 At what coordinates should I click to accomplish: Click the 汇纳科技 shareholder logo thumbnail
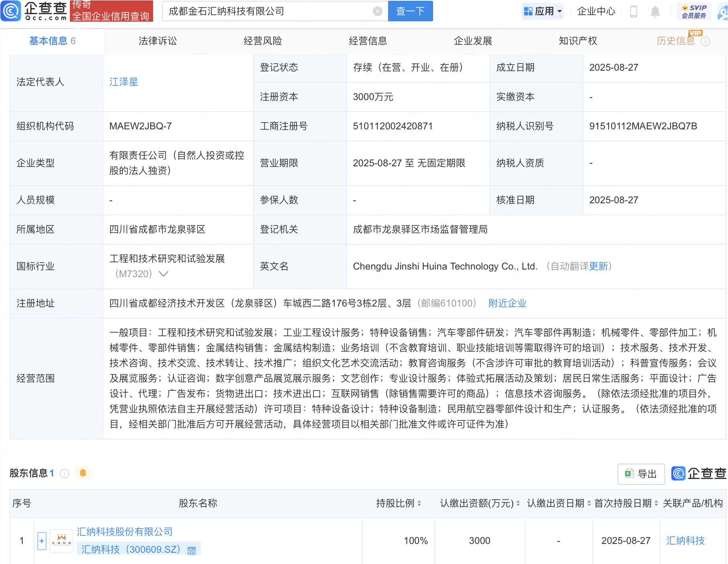click(x=61, y=541)
